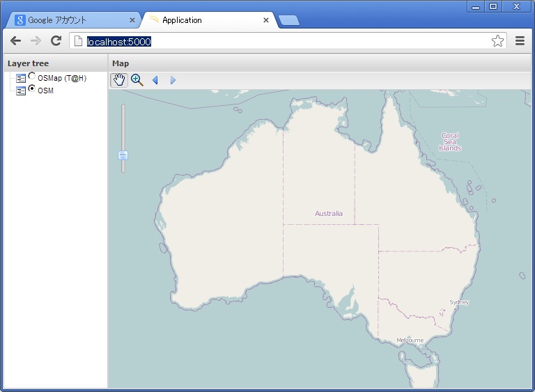The width and height of the screenshot is (535, 392).
Task: Go to previous map view
Action: [x=155, y=80]
